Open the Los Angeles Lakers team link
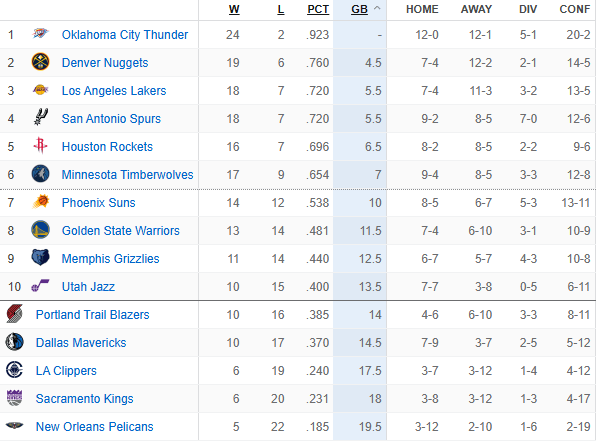Viewport: 596px width, 441px height. [x=114, y=90]
